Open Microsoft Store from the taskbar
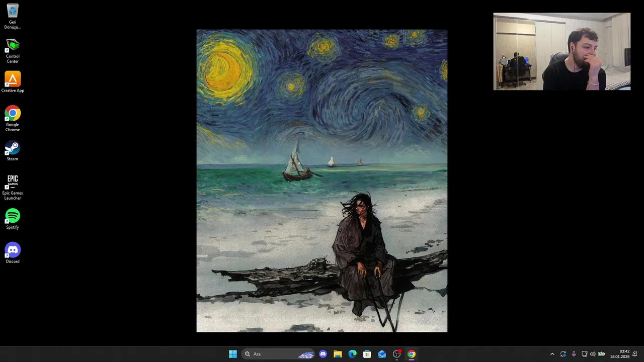Screen dimensions: 644x362 (x=367, y=354)
